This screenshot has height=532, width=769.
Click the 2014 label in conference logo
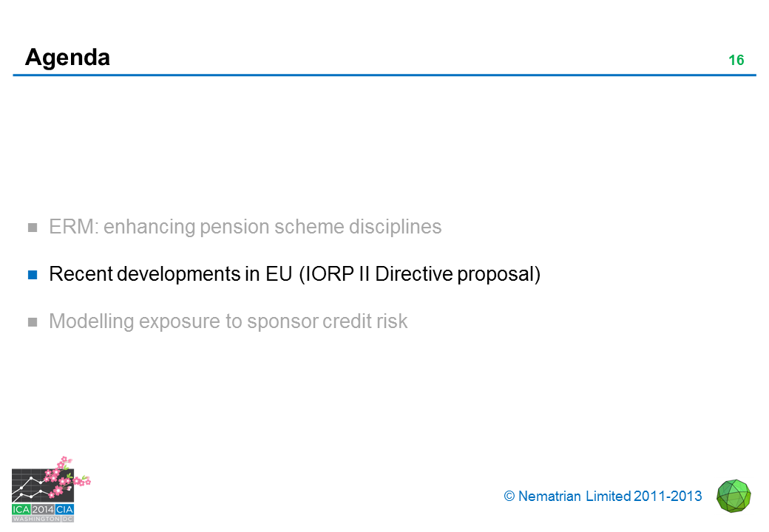point(42,509)
